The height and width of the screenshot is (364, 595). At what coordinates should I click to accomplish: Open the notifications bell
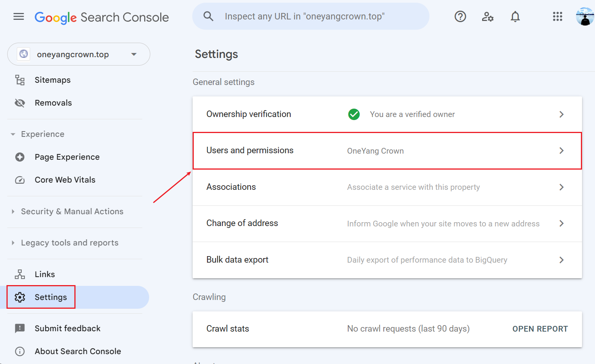[x=515, y=16]
